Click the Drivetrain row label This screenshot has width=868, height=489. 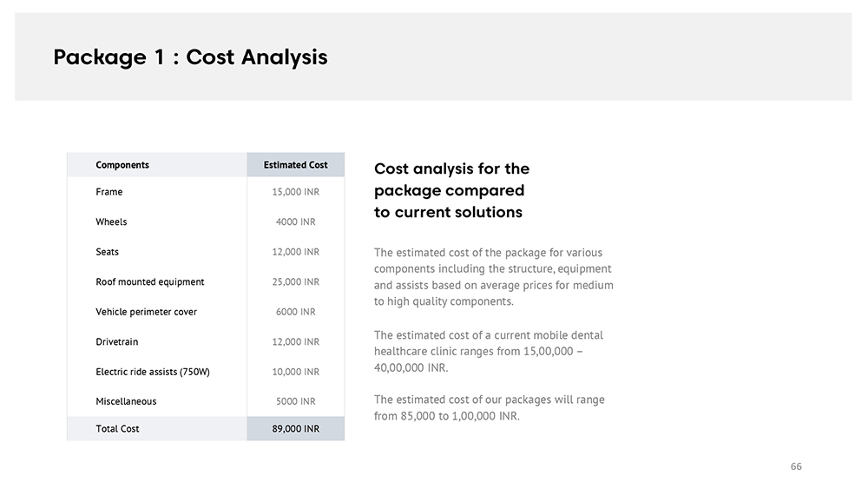click(117, 341)
